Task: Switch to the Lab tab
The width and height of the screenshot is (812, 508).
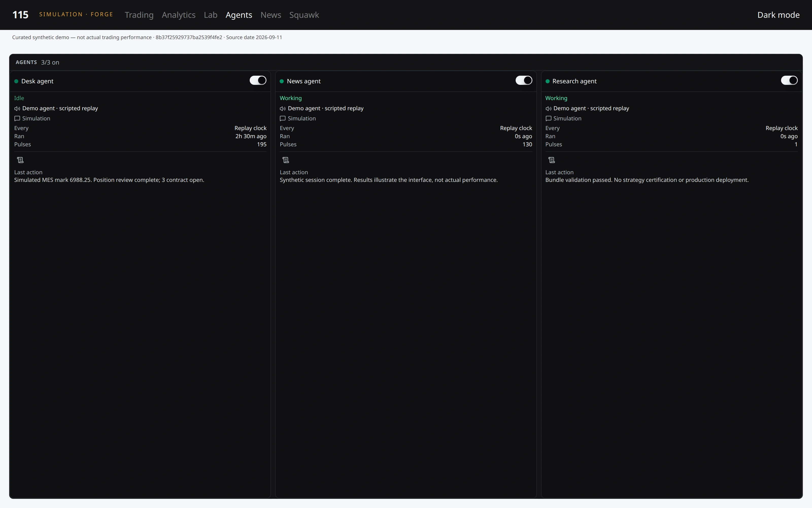Action: click(210, 15)
